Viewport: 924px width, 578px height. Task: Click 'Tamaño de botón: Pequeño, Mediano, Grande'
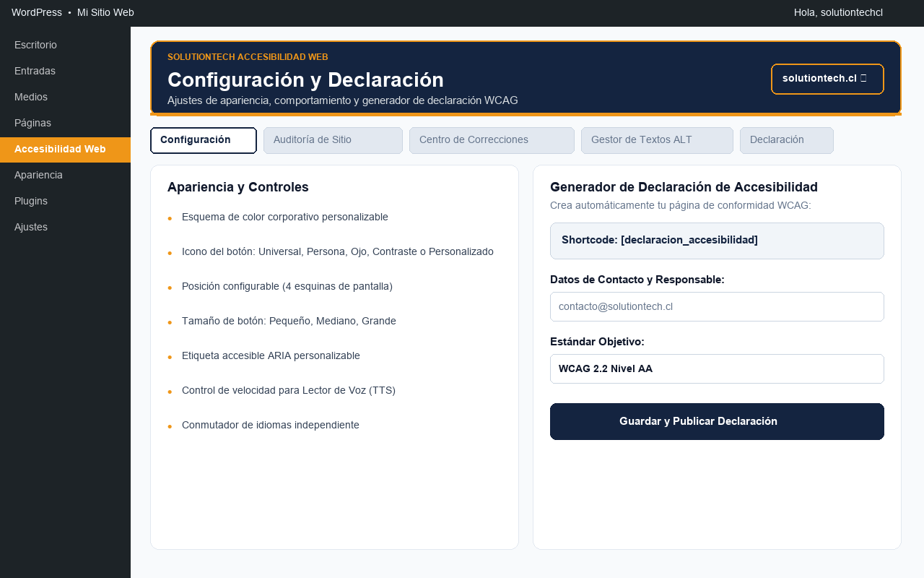(289, 321)
